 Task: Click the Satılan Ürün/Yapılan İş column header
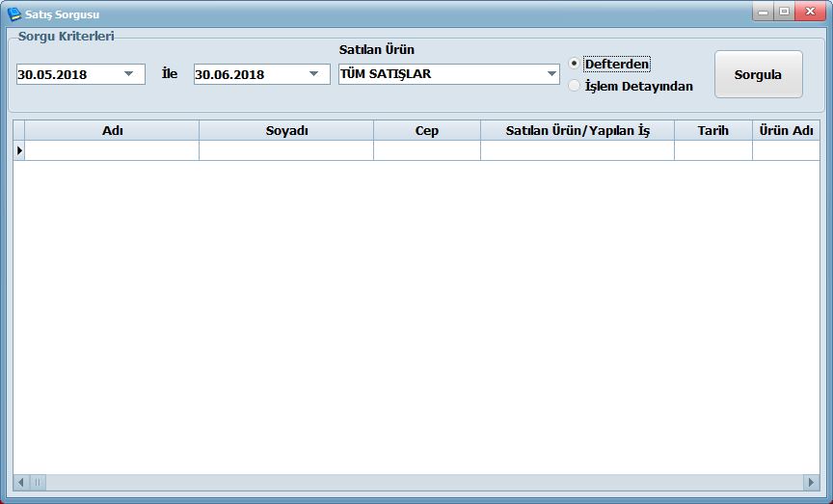pyautogui.click(x=578, y=131)
